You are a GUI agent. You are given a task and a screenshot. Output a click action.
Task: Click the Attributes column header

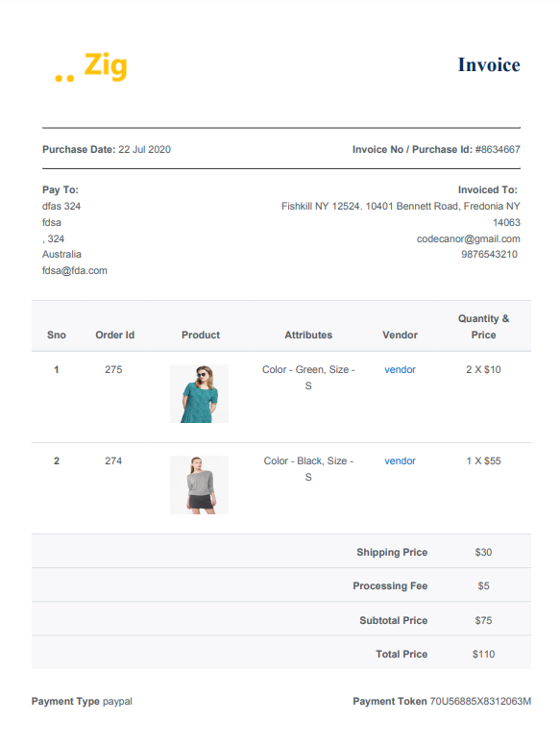pyautogui.click(x=308, y=335)
